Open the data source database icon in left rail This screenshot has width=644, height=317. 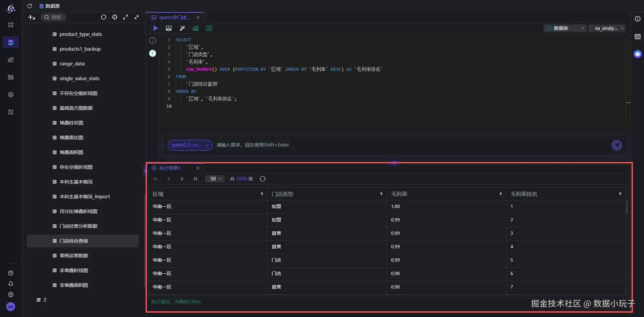pos(11,42)
